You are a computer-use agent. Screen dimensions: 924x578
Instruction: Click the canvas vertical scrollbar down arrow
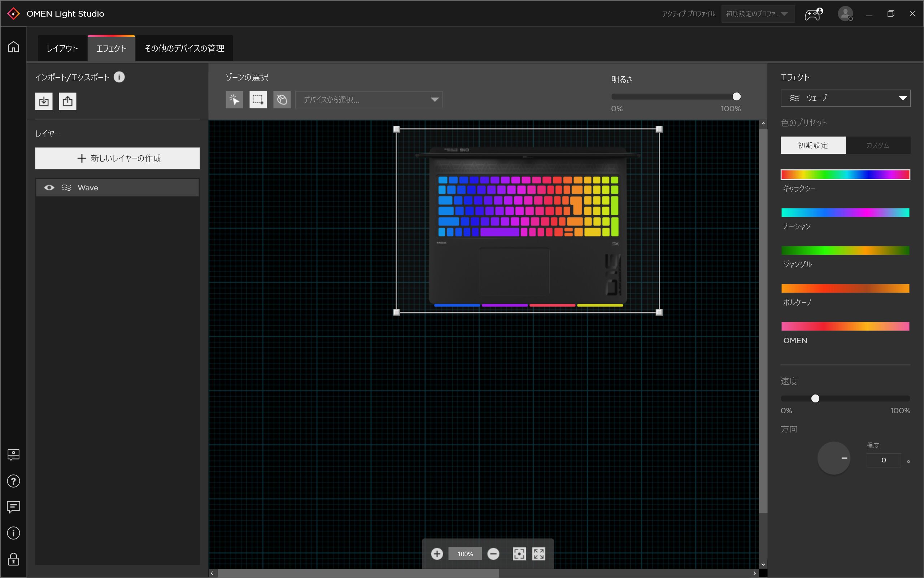coord(763,564)
